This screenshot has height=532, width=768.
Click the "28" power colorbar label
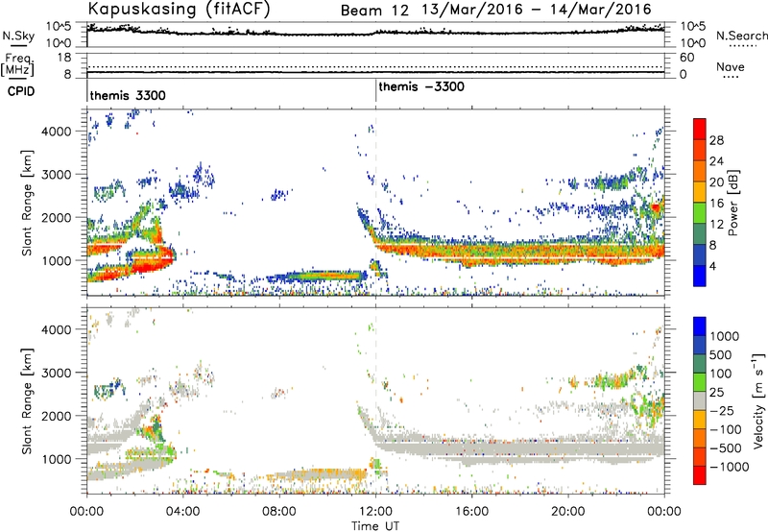(716, 140)
